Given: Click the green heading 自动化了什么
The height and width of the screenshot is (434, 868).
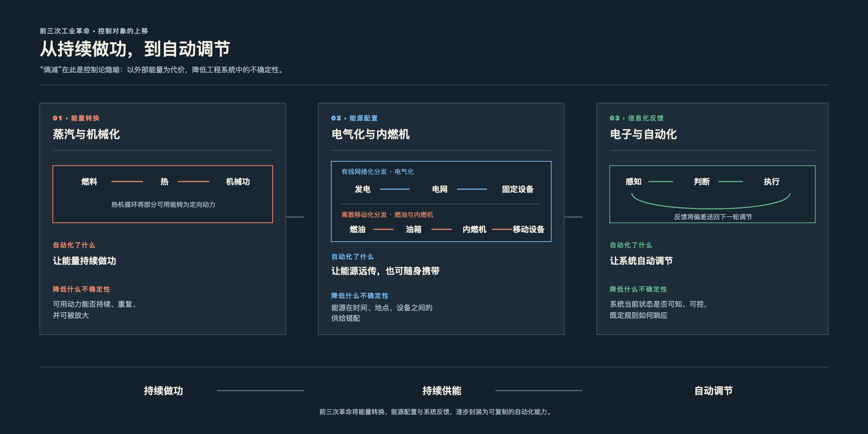Looking at the screenshot, I should (x=631, y=245).
